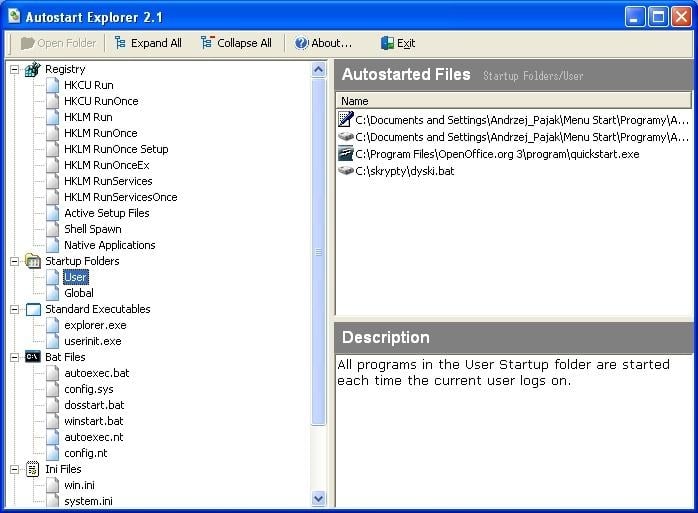Screen dimensions: 698x513
Task: Select Shell Spawn tree item
Action: click(x=93, y=229)
